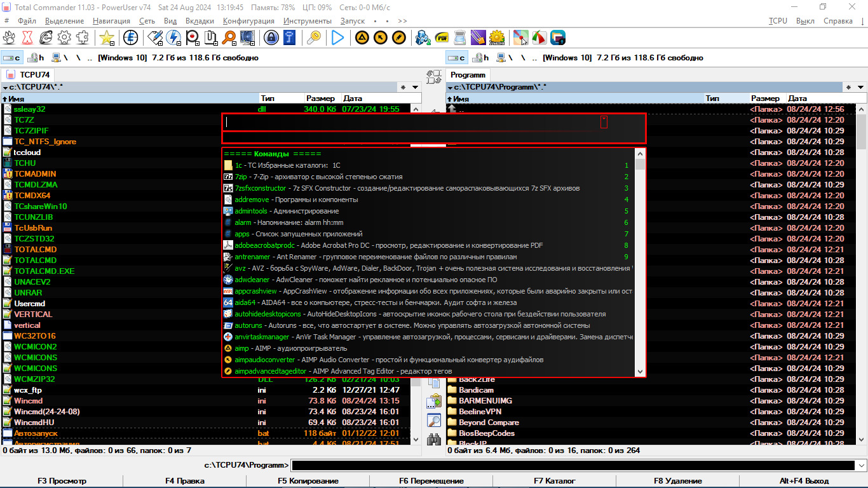This screenshot has width=868, height=488.
Task: Click the orange circle arrow icon
Action: click(x=380, y=37)
